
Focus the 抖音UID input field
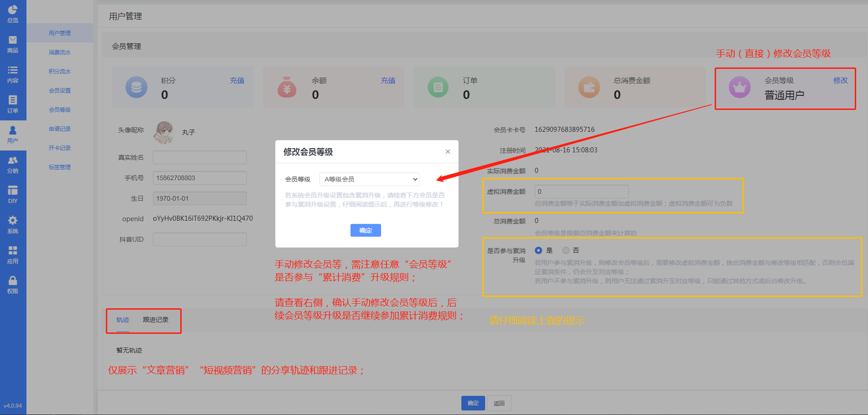(200, 239)
